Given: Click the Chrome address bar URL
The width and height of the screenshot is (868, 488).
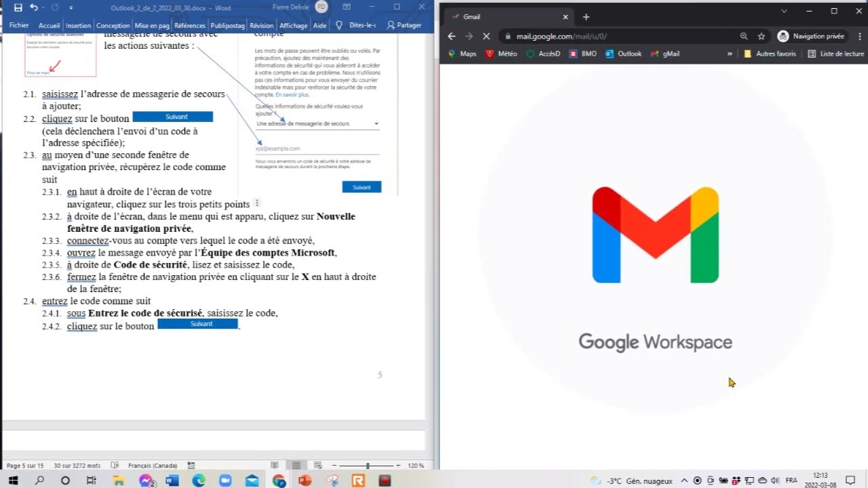Looking at the screenshot, I should point(561,36).
